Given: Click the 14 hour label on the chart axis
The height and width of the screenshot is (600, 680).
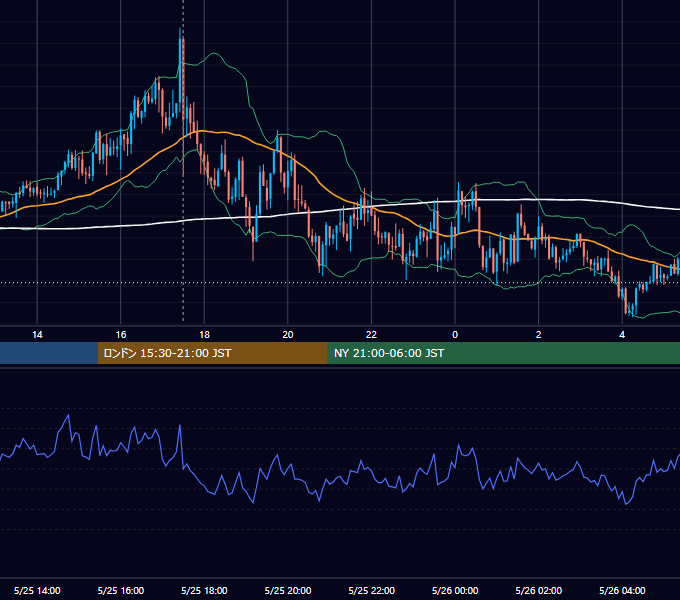Looking at the screenshot, I should pos(37,335).
